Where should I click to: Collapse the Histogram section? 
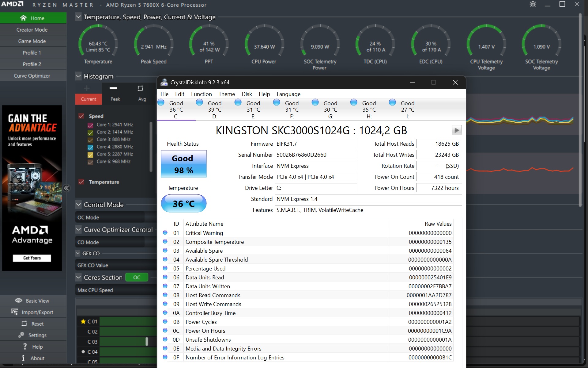[x=78, y=76]
